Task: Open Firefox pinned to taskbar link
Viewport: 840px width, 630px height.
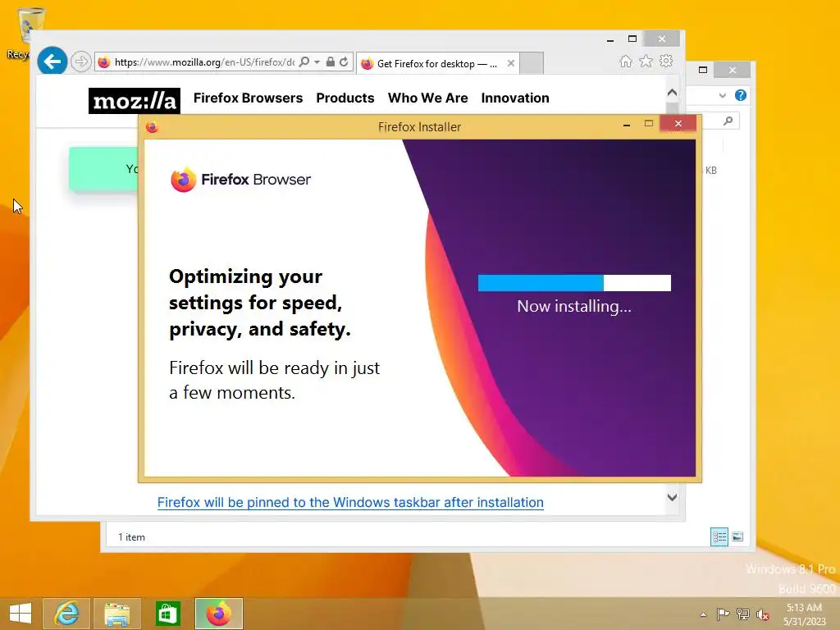Action: [350, 503]
